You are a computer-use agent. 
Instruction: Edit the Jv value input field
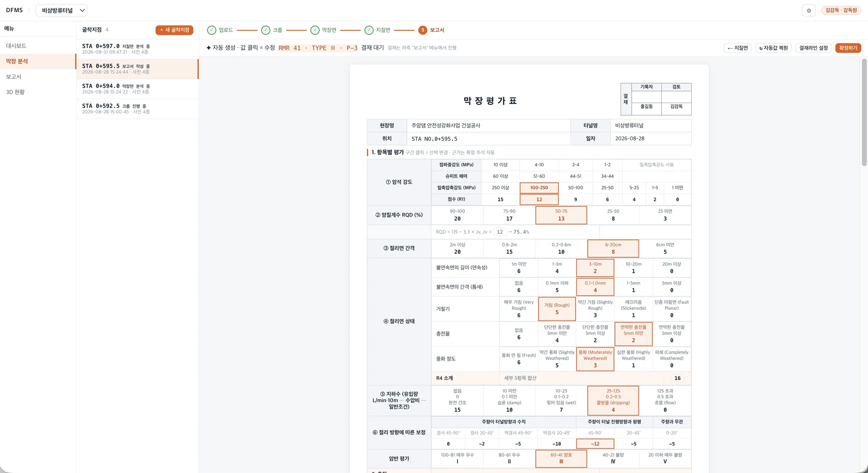pyautogui.click(x=500, y=232)
